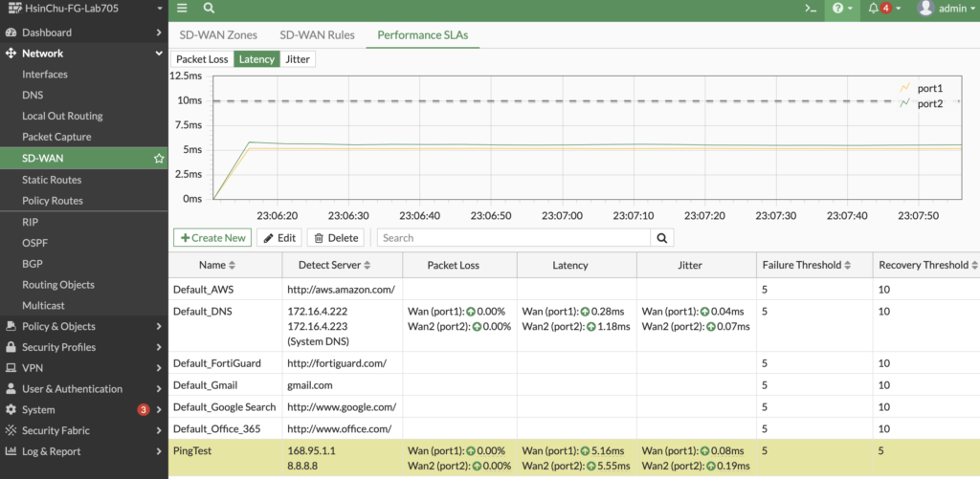Toggle the Packet Loss graph view
Image resolution: width=980 pixels, height=479 pixels.
(202, 59)
